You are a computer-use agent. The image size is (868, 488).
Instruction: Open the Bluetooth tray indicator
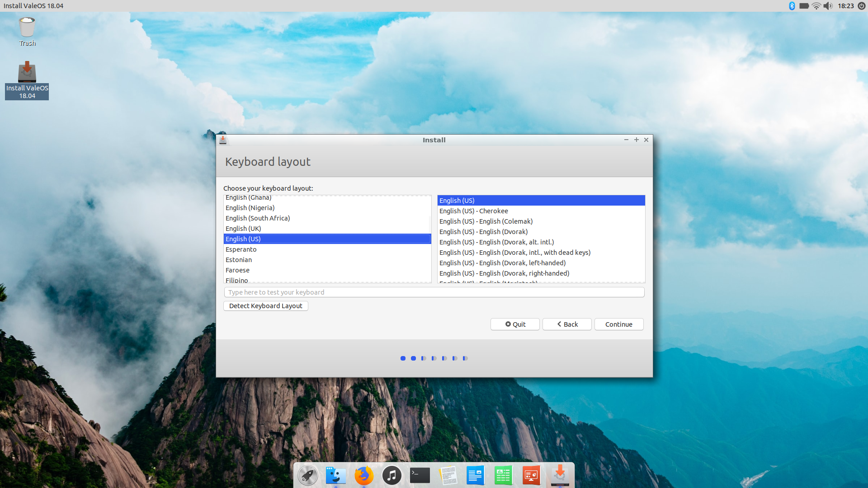(x=792, y=6)
